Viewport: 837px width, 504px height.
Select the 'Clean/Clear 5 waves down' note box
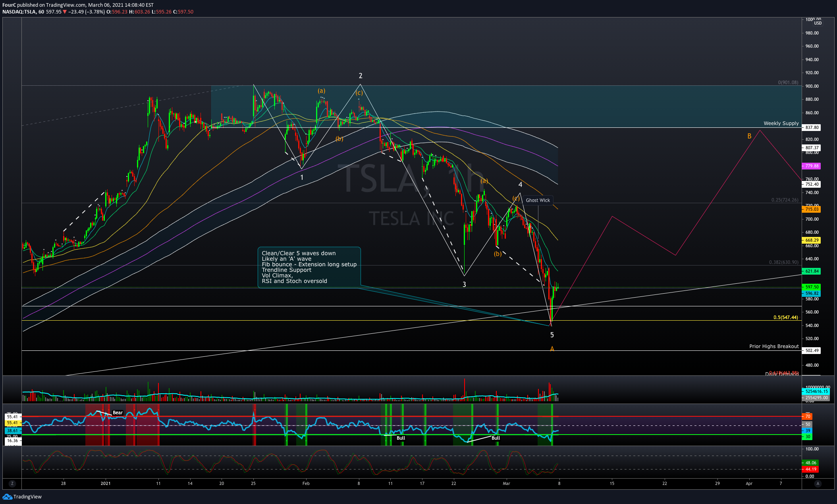point(309,267)
